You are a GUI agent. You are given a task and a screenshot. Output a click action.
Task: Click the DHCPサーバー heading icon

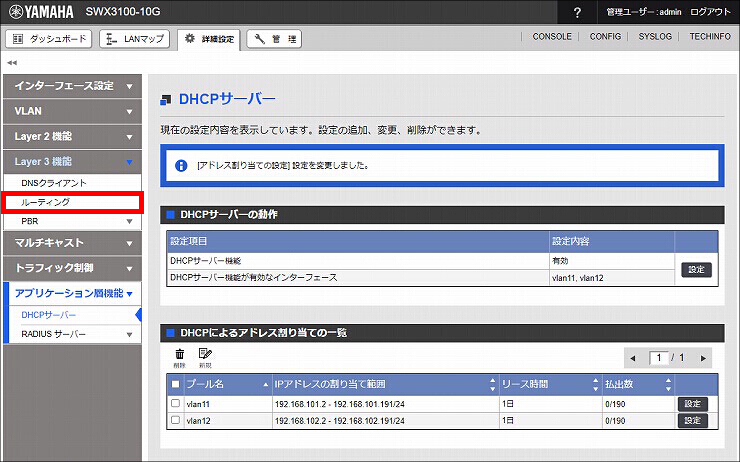coord(166,100)
